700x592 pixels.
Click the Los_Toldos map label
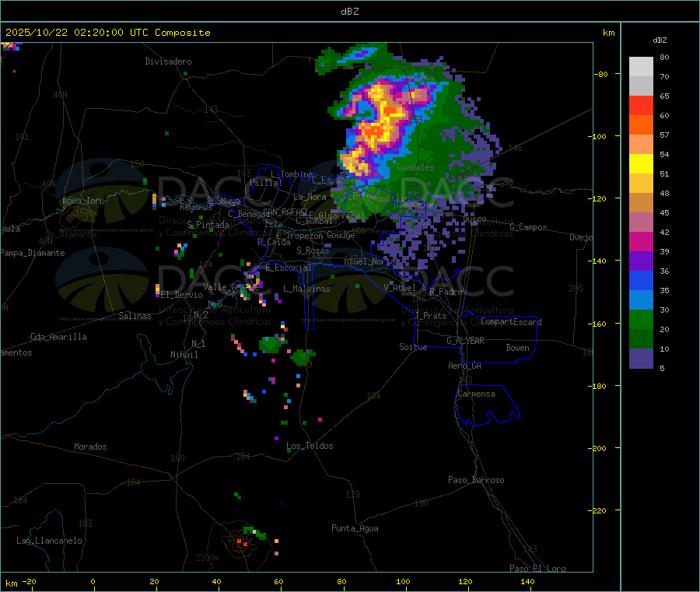tap(310, 446)
